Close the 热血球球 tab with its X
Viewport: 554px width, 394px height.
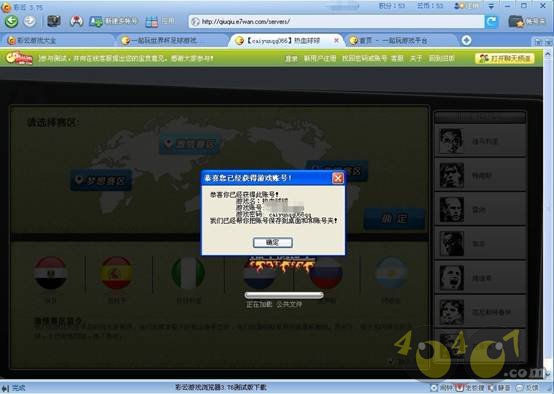click(x=336, y=40)
